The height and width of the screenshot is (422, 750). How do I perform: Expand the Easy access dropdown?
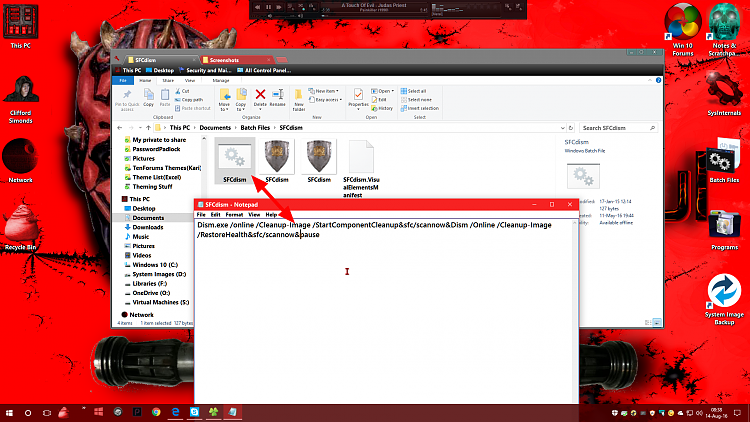[325, 100]
